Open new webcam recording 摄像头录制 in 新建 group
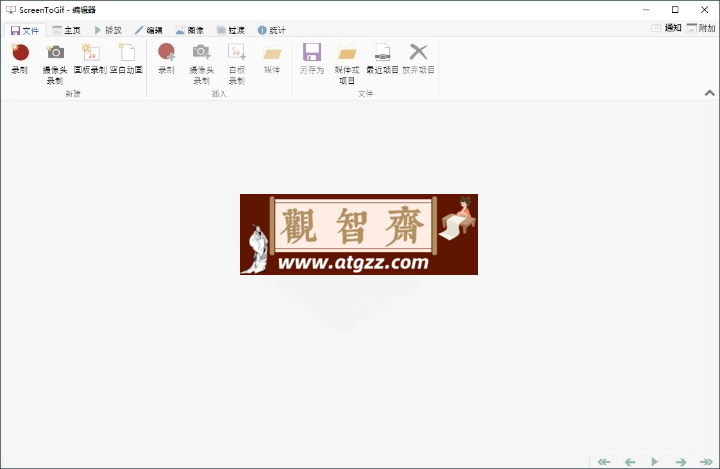 pyautogui.click(x=55, y=64)
